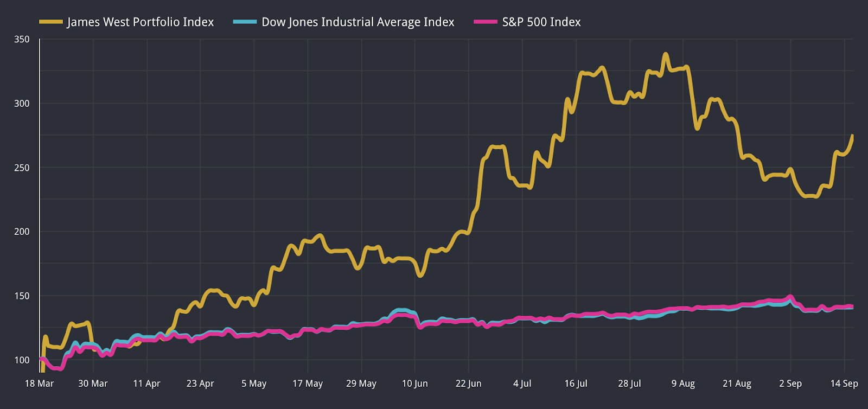868x409 pixels.
Task: Click the 5 May date label
Action: point(254,384)
